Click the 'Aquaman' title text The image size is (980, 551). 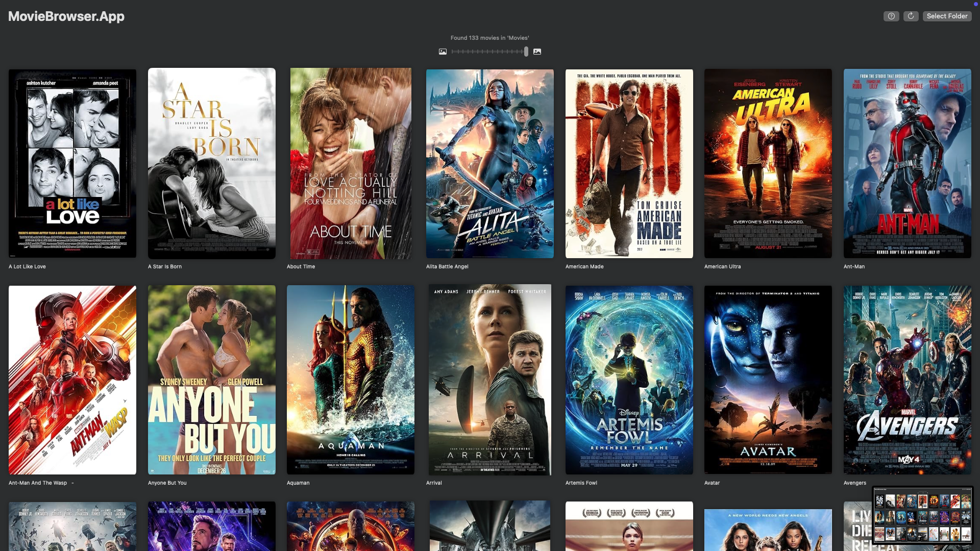point(298,483)
